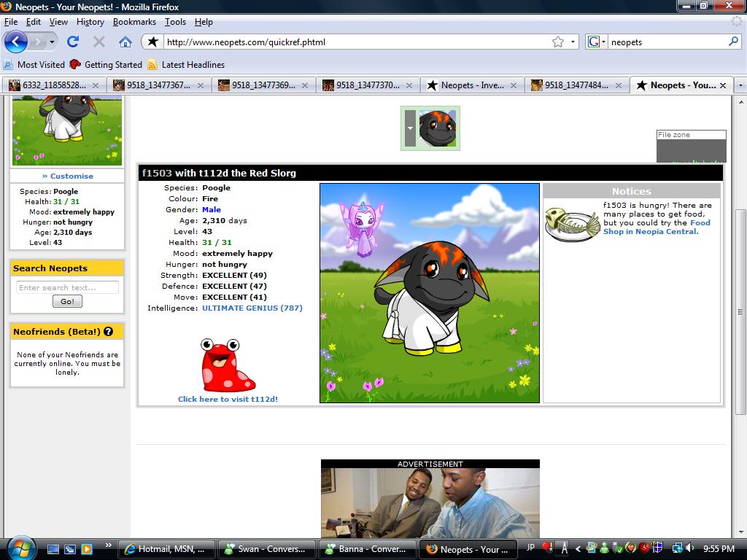747x560 pixels.
Task: Click the fish skeleton hungry notice icon
Action: pos(572,225)
